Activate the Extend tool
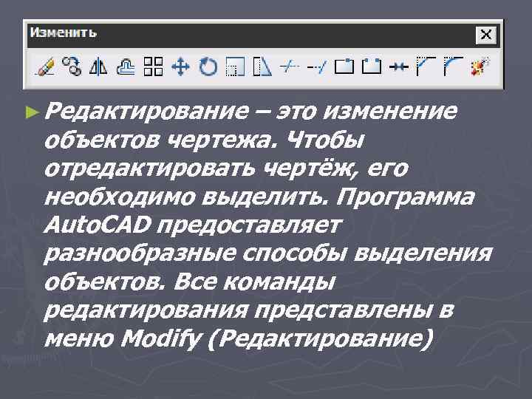 [316, 66]
